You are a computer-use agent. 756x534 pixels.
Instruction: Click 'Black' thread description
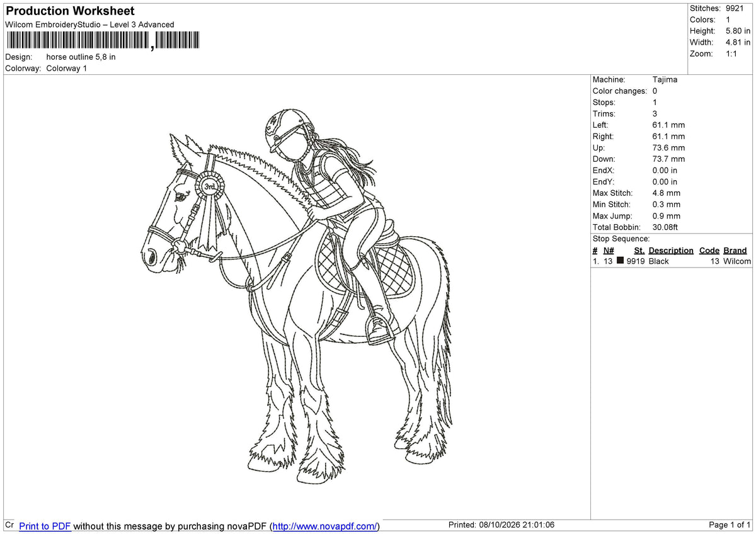click(x=659, y=261)
